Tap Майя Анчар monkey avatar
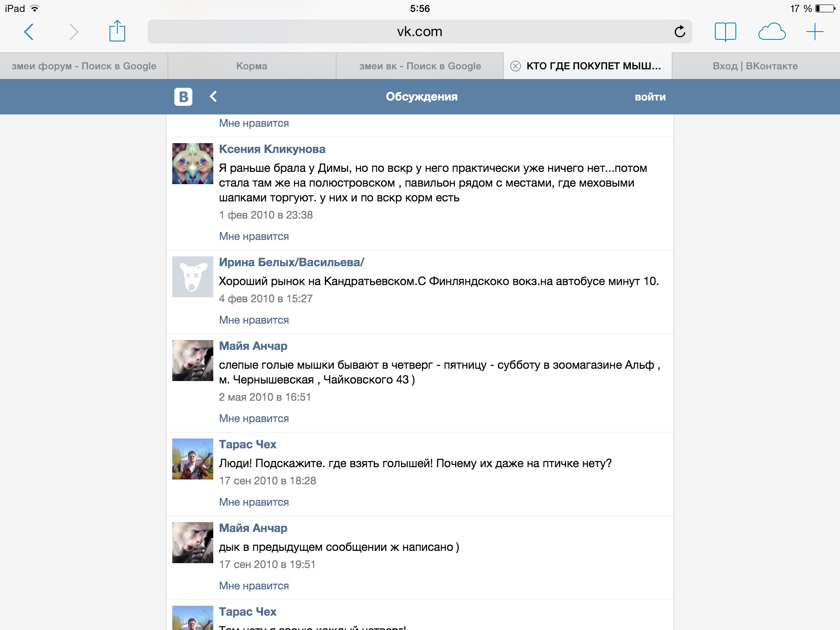This screenshot has height=630, width=840. (x=193, y=361)
